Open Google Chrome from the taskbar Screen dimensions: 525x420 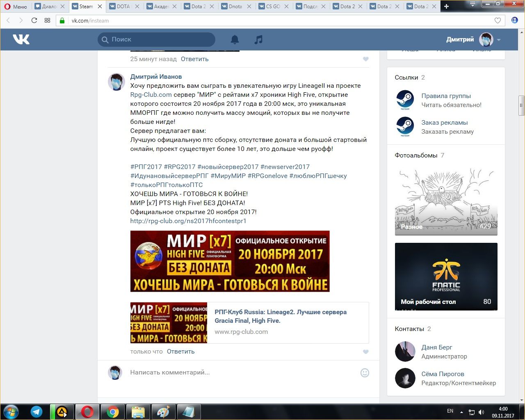(x=113, y=412)
